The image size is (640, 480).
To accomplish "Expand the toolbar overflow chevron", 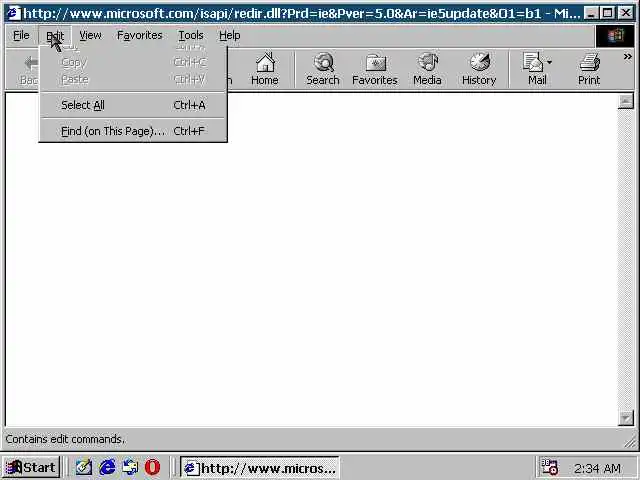I will (627, 57).
